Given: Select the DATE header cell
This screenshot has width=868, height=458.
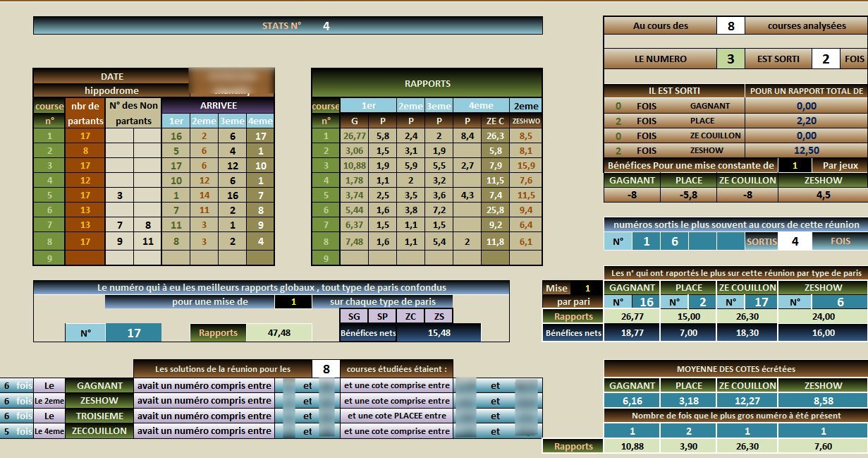Looking at the screenshot, I should pyautogui.click(x=111, y=76).
